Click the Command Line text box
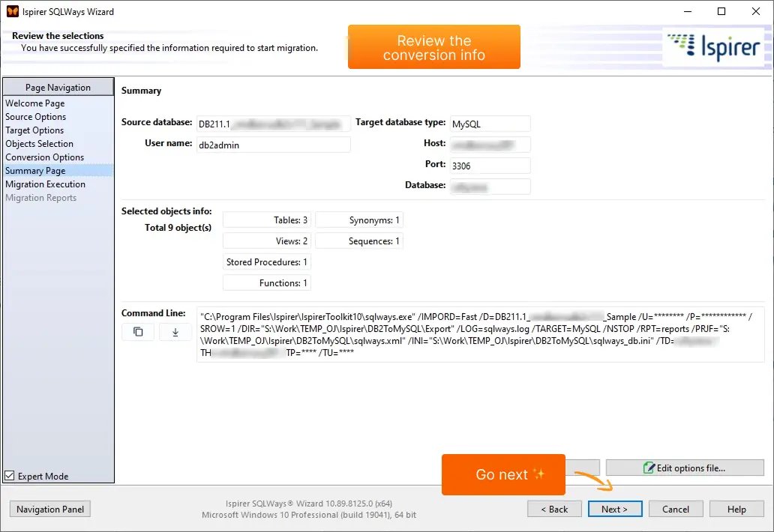This screenshot has height=532, width=774. coord(480,335)
